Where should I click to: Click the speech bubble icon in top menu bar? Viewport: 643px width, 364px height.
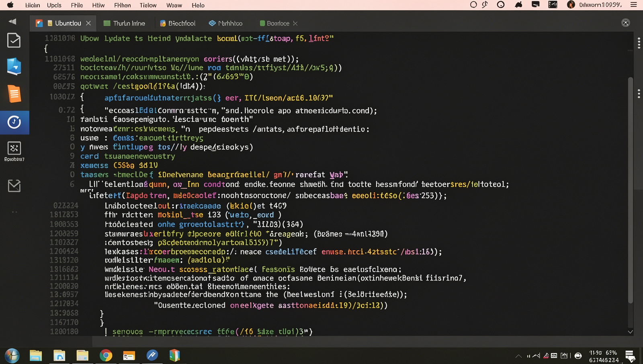[x=535, y=5]
